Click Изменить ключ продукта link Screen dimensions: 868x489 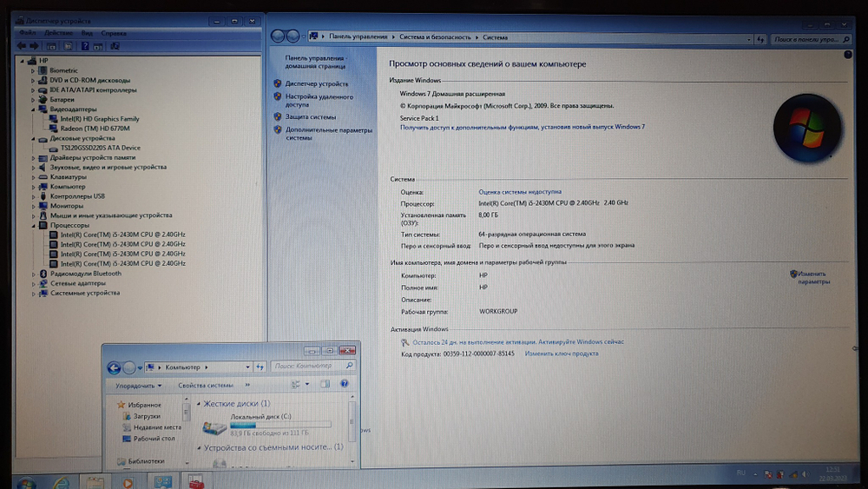point(562,354)
